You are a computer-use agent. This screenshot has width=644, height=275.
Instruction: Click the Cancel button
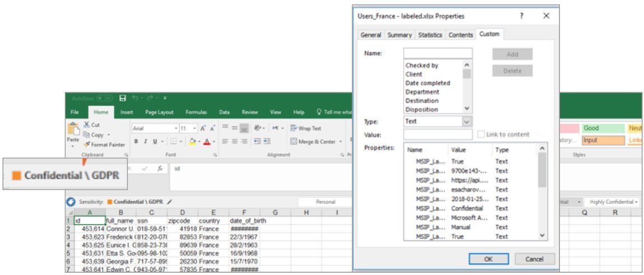534,259
